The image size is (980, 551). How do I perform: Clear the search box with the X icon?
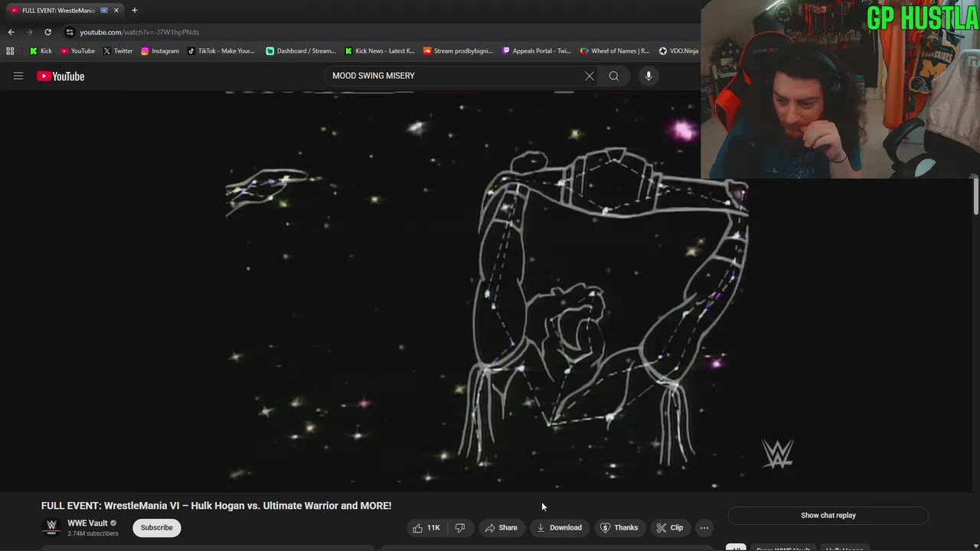click(590, 76)
